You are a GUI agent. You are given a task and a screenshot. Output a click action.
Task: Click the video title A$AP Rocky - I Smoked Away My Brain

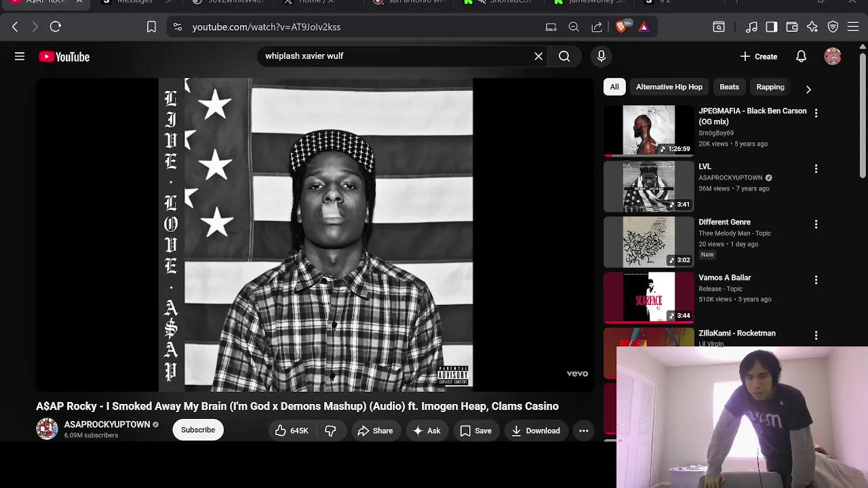coord(297,406)
